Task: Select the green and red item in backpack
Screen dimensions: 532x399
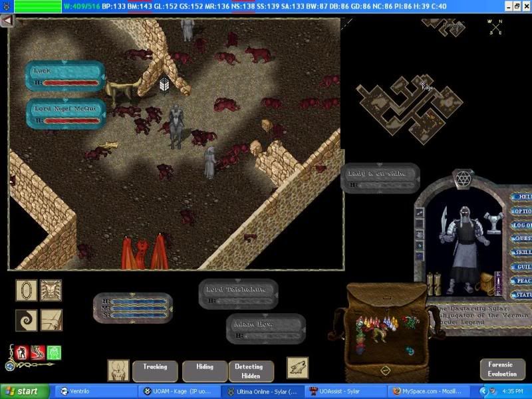Action: point(410,322)
